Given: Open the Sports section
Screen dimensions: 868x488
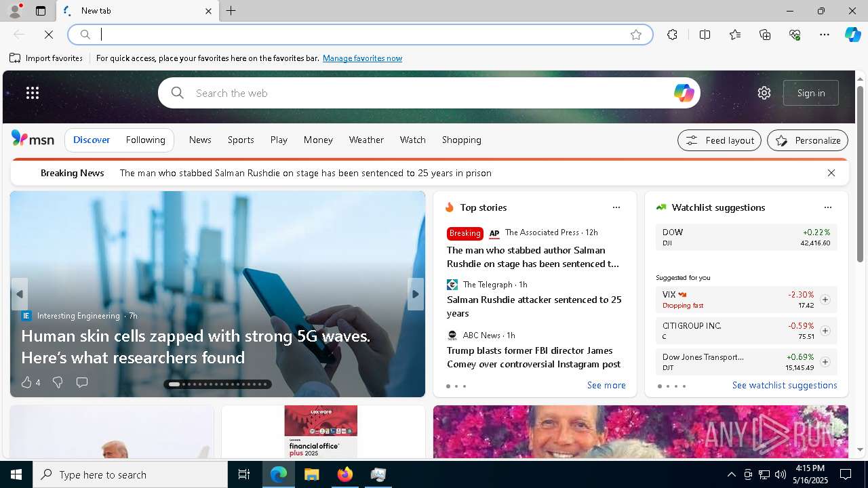Looking at the screenshot, I should [x=241, y=140].
